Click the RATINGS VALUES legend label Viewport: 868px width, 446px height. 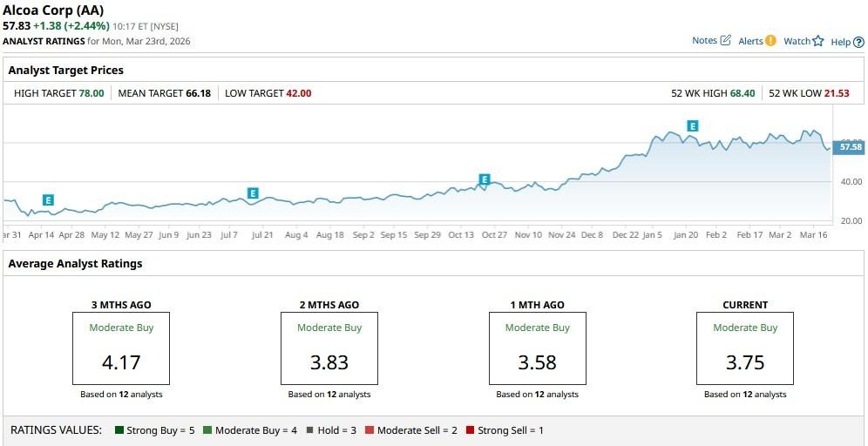[x=57, y=430]
